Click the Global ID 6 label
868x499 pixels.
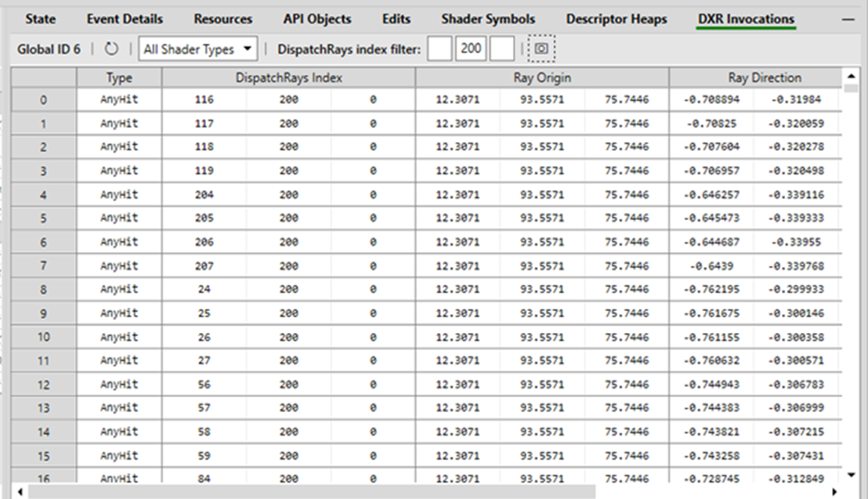[x=49, y=49]
